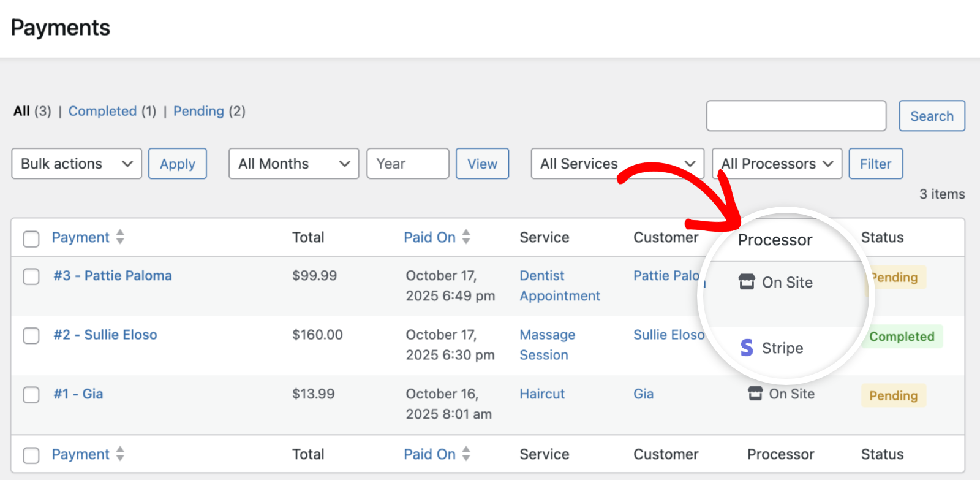Click the Stripe processor logo icon
Screen dimensions: 980x480
(747, 348)
